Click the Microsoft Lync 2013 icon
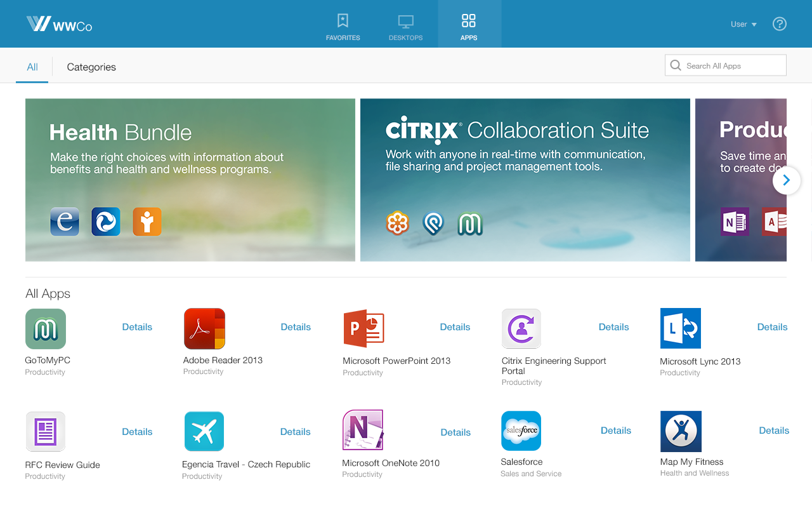 click(x=680, y=329)
